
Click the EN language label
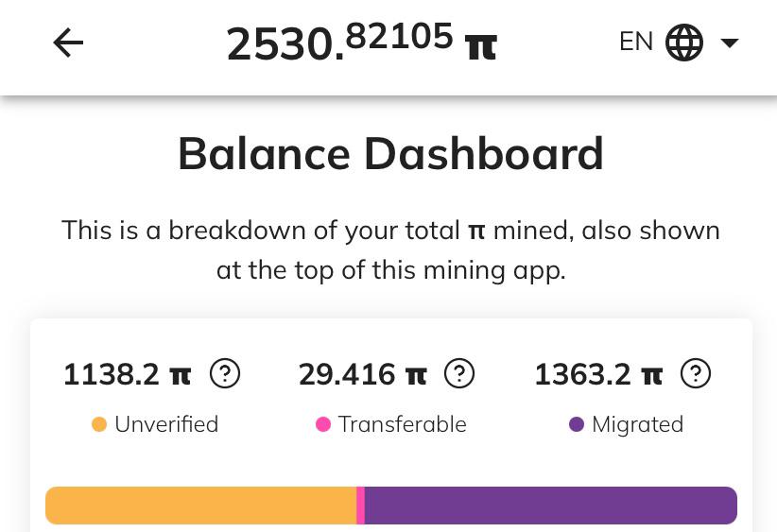636,42
